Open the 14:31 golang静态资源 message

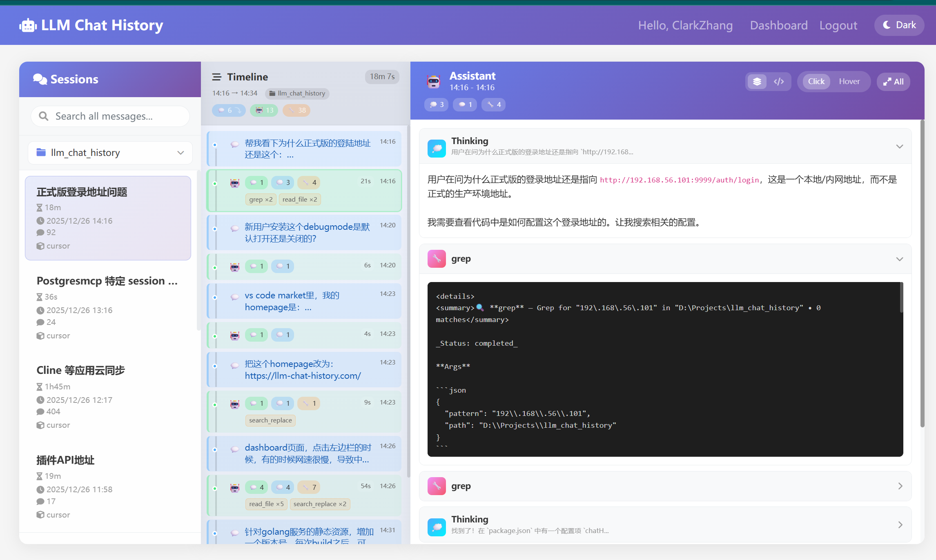click(x=304, y=532)
